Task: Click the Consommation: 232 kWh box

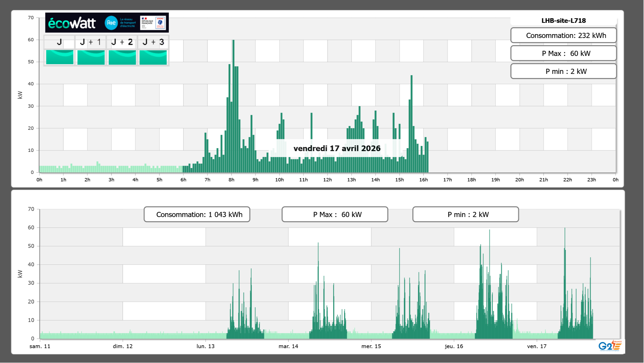Action: click(563, 35)
